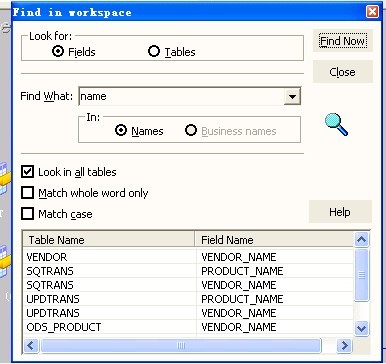Sort by Field Name column header
386x364 pixels.
pyautogui.click(x=274, y=240)
